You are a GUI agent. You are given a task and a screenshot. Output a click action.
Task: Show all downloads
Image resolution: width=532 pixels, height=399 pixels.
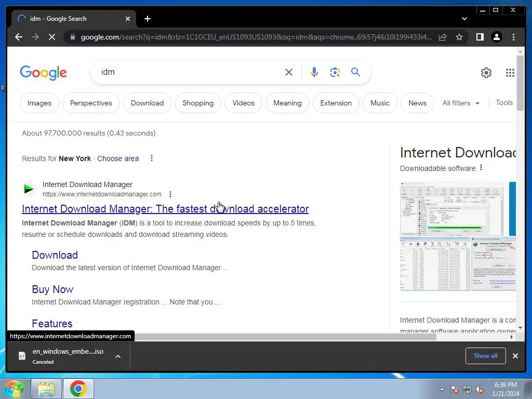pos(486,355)
